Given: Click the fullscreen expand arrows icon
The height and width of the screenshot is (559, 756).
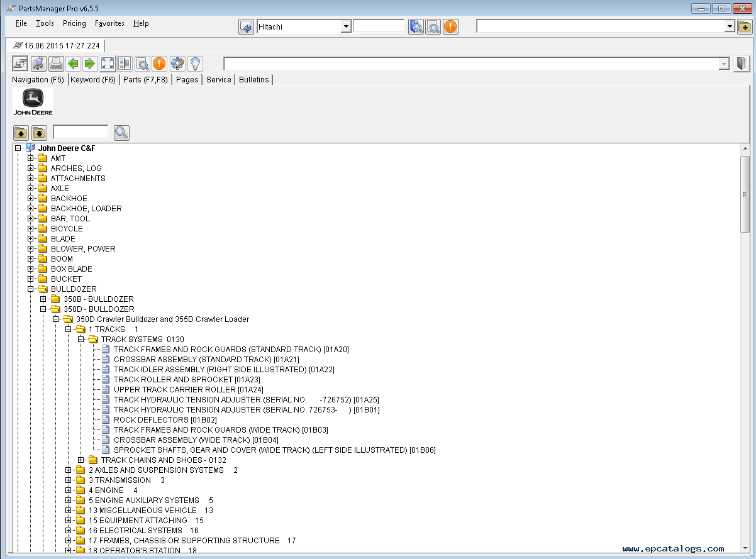Looking at the screenshot, I should [108, 64].
